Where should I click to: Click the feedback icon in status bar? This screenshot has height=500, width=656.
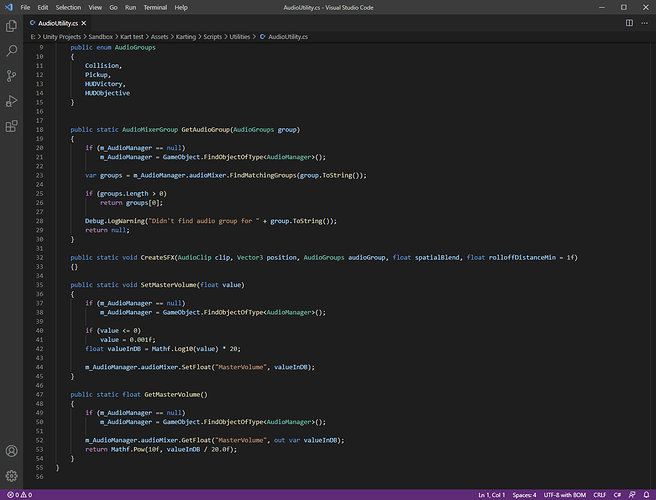coord(632,495)
